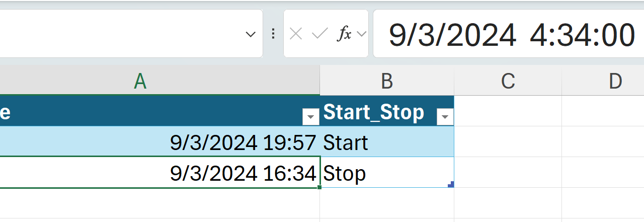Select the cell containing Stop
Viewport: 644px width, 222px height.
tap(386, 174)
